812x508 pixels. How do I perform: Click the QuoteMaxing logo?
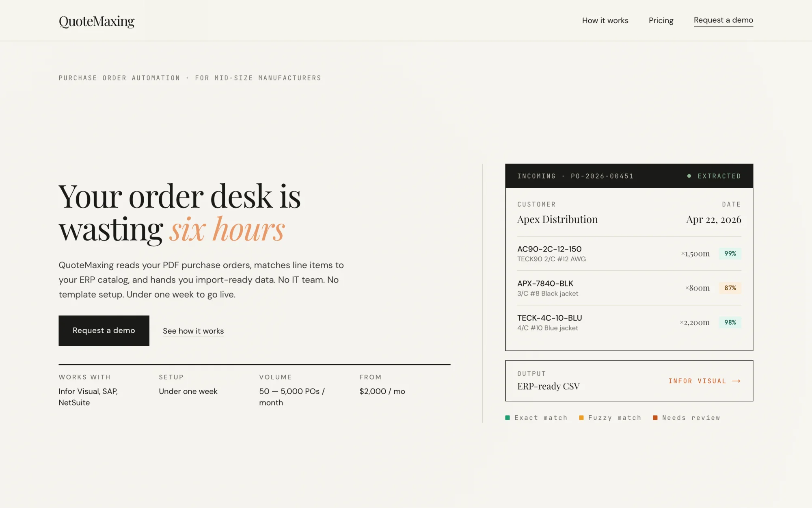click(x=97, y=21)
